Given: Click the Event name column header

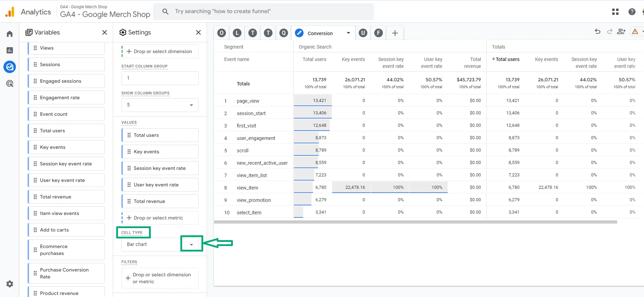Looking at the screenshot, I should click(237, 59).
